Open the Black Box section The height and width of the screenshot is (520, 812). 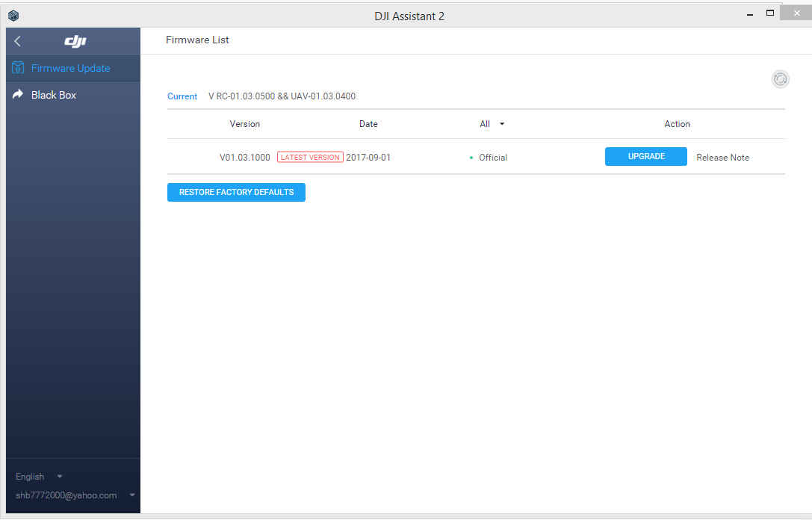[x=73, y=95]
